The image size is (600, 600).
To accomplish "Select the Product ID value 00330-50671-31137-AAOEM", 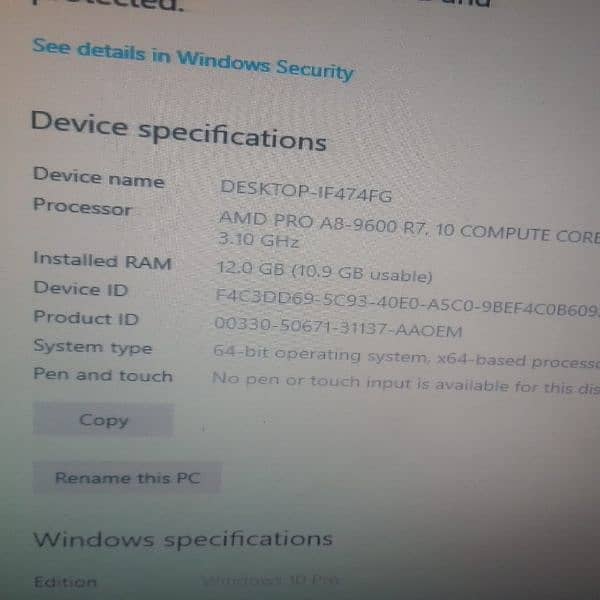I will point(338,326).
